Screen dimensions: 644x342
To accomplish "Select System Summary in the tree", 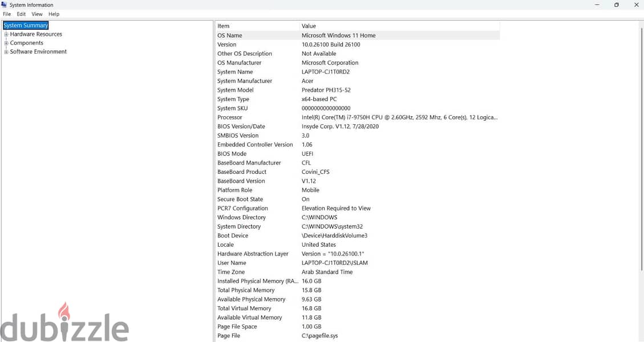I will point(26,26).
